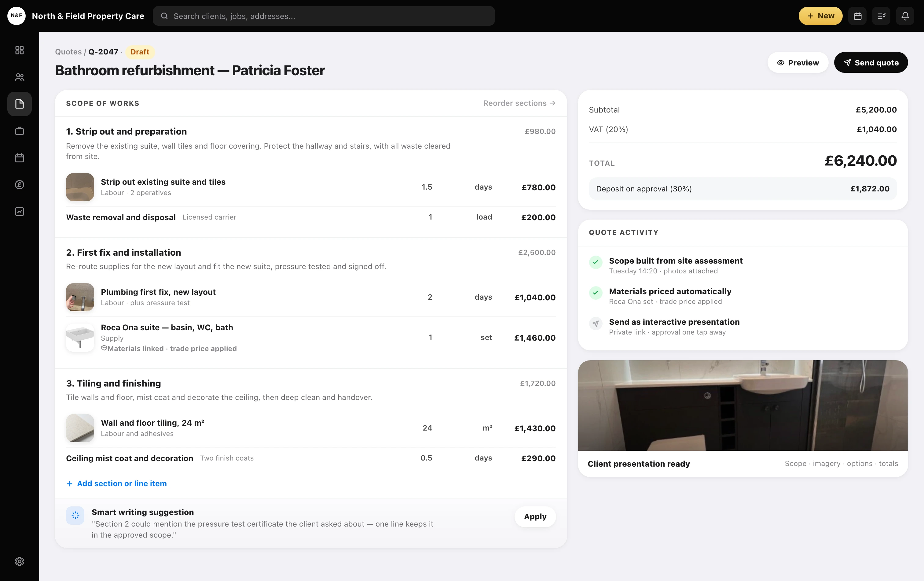Open the wall and floor tiling thumbnail
Screen dimensions: 924x581
click(x=80, y=428)
